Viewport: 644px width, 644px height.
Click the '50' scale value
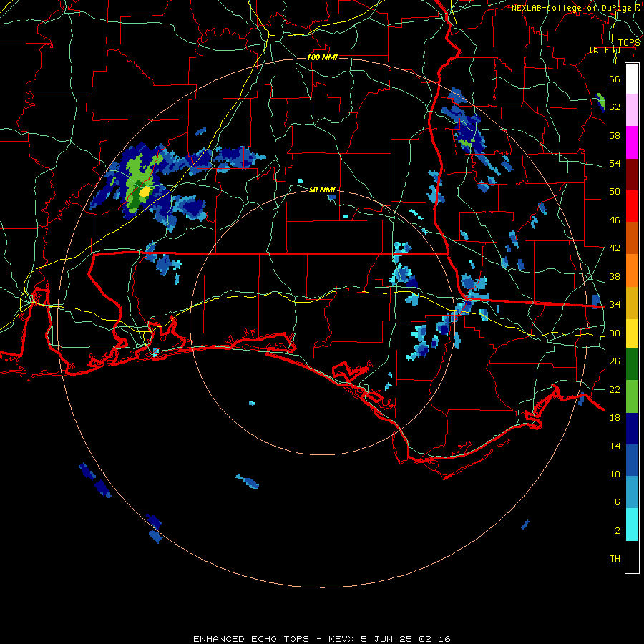click(615, 192)
